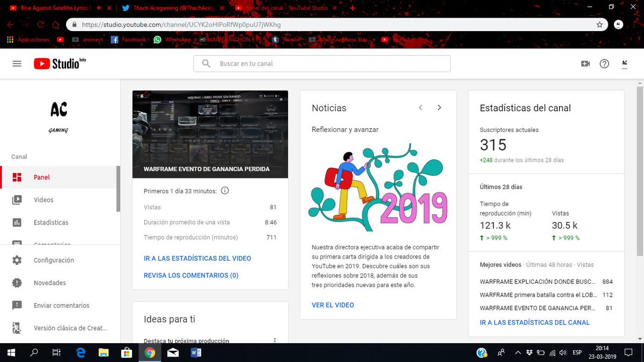
Task: Open the hamburger menu beside YouTube Studio logo
Action: [x=17, y=63]
